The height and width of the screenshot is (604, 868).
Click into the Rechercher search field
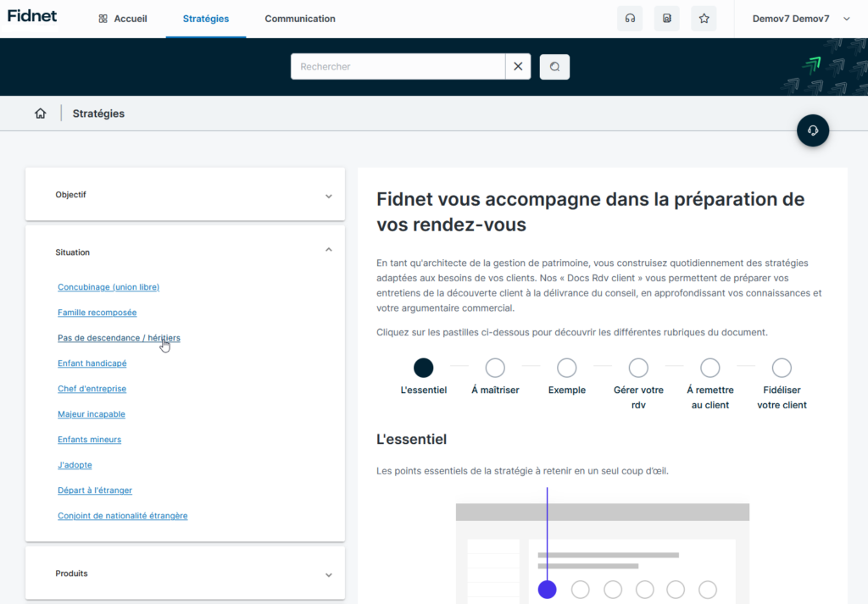coord(398,67)
